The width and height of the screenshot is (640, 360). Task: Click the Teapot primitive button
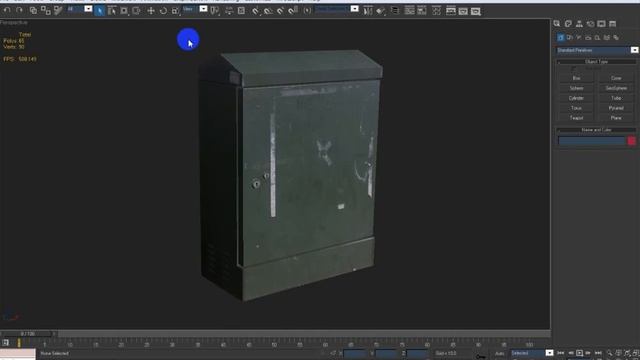tap(576, 118)
